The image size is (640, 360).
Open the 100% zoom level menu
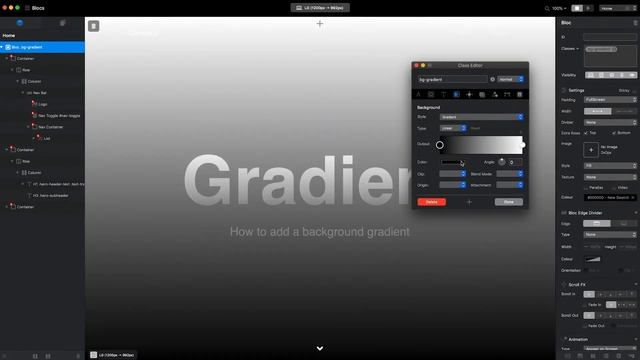click(x=559, y=8)
